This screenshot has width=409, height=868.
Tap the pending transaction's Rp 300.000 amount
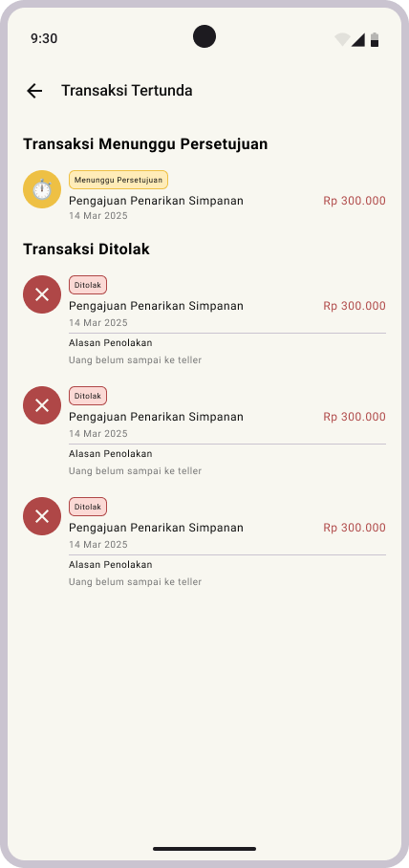tap(355, 201)
